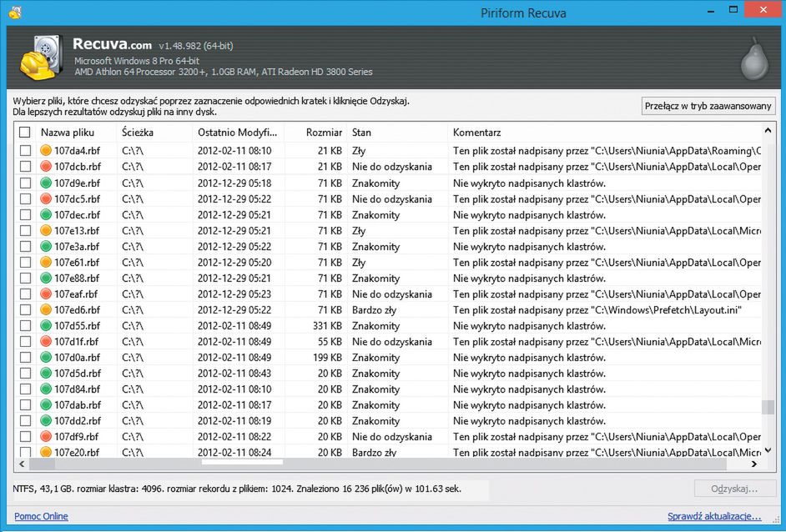Viewport: 786px width, 532px height.
Task: Click Przełącz w tryb zaawansowany button
Action: pyautogui.click(x=708, y=106)
